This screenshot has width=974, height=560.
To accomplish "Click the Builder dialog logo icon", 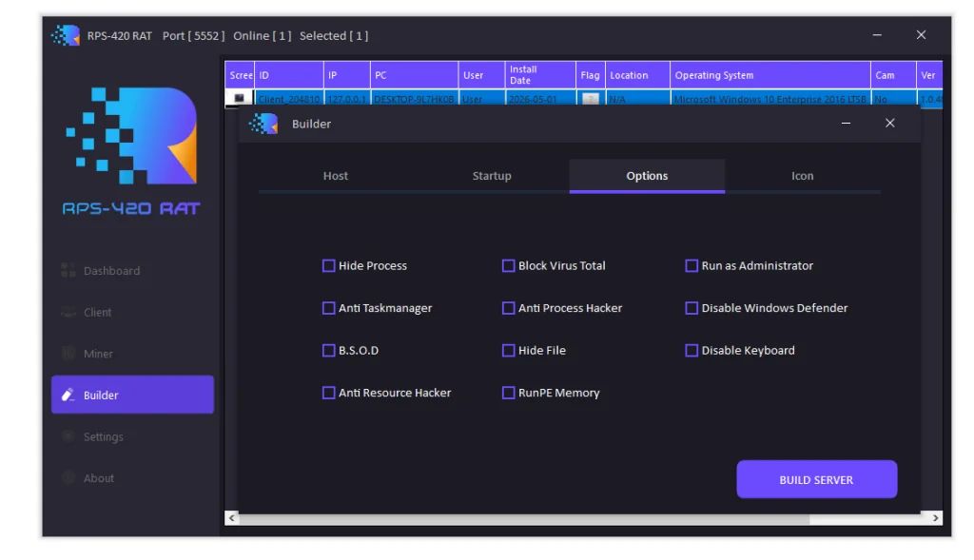I will (x=263, y=124).
